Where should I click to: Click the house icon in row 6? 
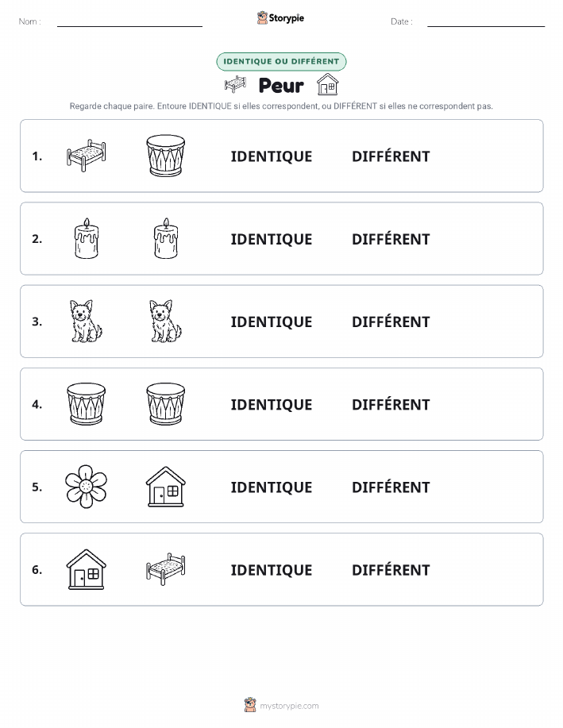pos(87,569)
